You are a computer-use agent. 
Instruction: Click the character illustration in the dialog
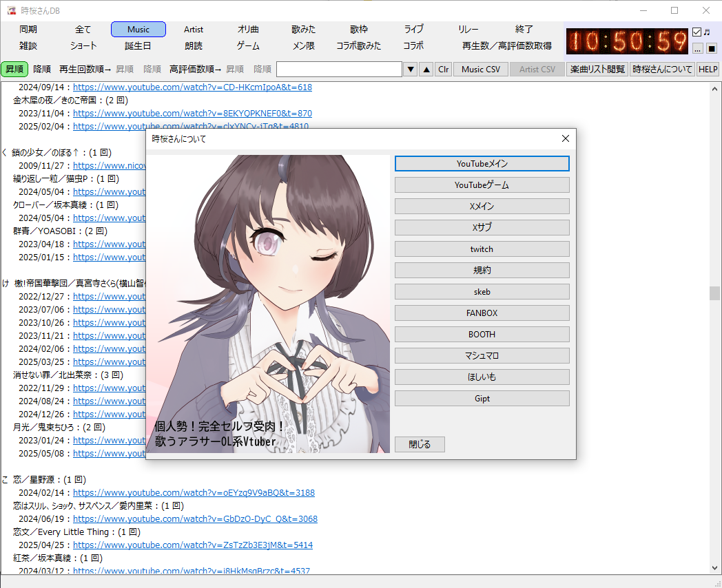[268, 304]
